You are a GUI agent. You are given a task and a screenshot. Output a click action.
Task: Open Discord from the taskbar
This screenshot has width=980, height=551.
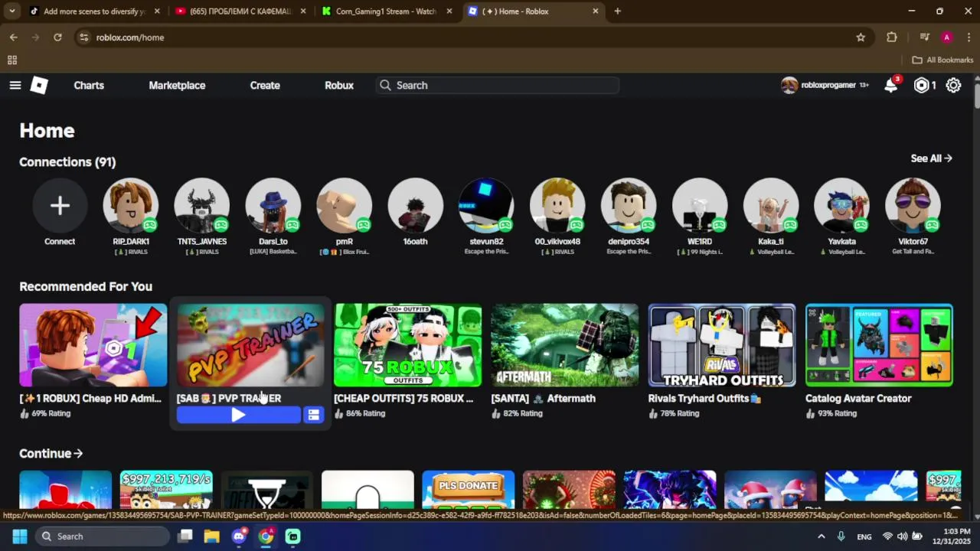(x=239, y=536)
